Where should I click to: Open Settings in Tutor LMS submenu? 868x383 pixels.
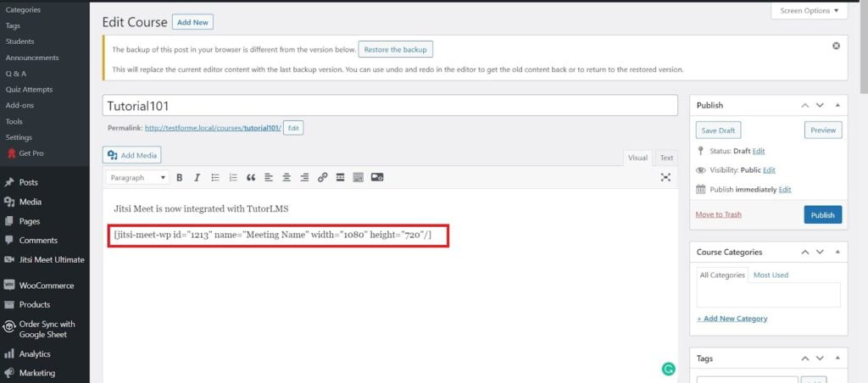click(x=19, y=137)
